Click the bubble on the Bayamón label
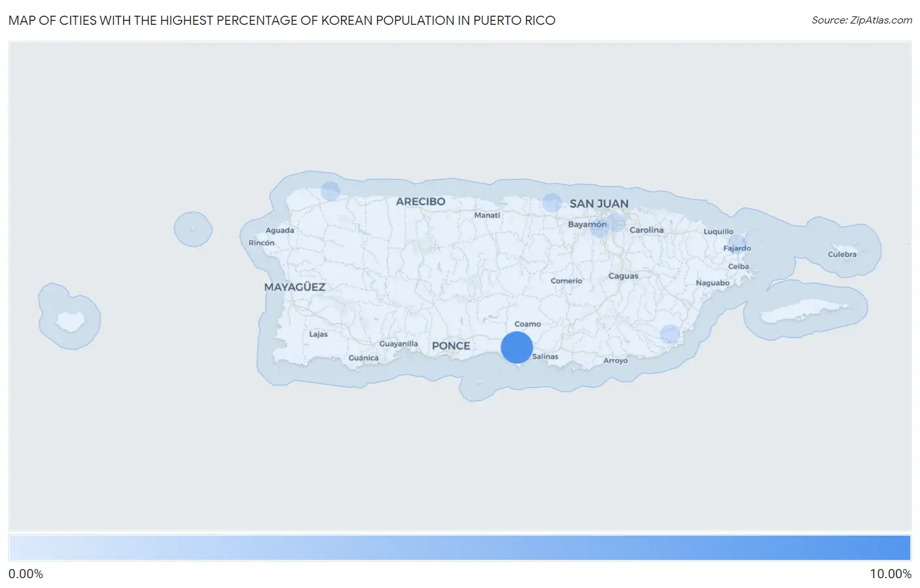Viewport: 920px width, 588px height. (599, 228)
